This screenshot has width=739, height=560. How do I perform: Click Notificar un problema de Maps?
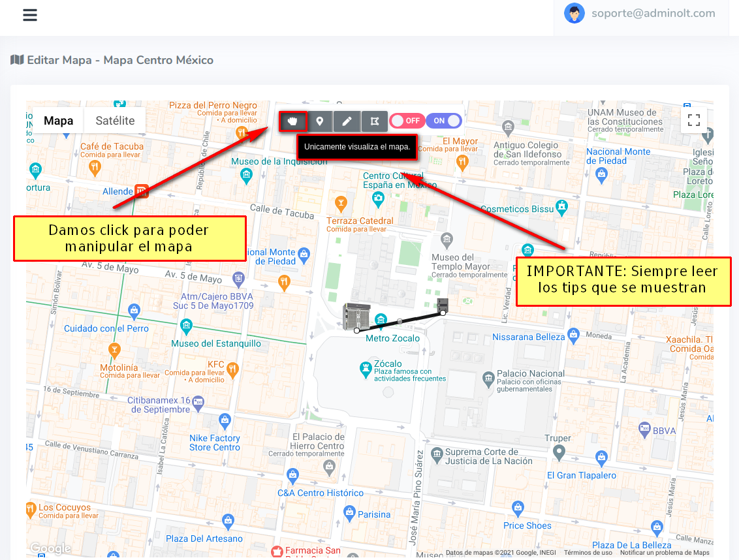(x=665, y=553)
